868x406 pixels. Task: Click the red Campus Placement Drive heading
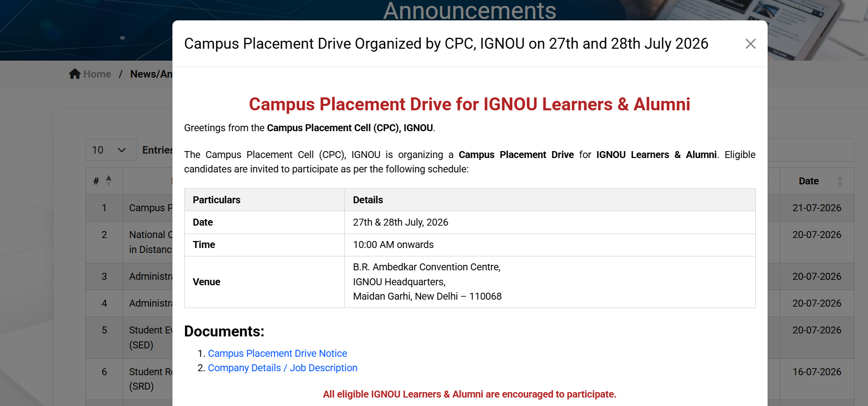470,104
